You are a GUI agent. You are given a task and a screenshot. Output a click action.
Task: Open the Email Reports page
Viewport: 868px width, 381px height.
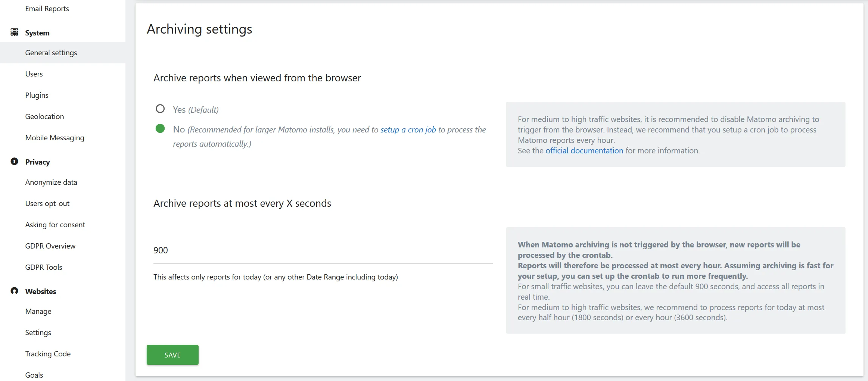pos(47,8)
